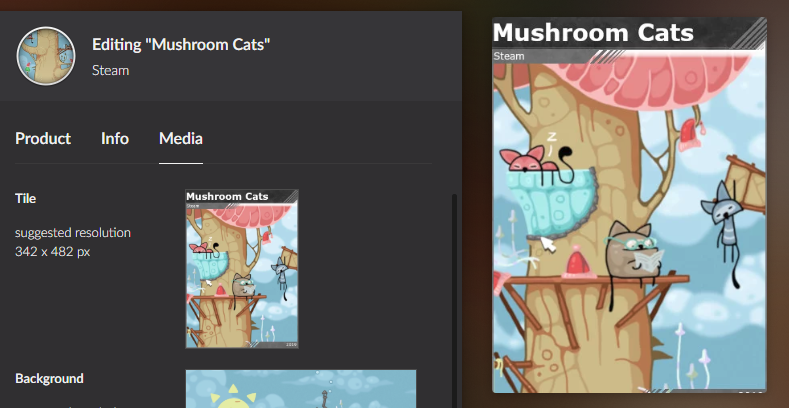
Task: Switch to the Product tab
Action: [43, 138]
